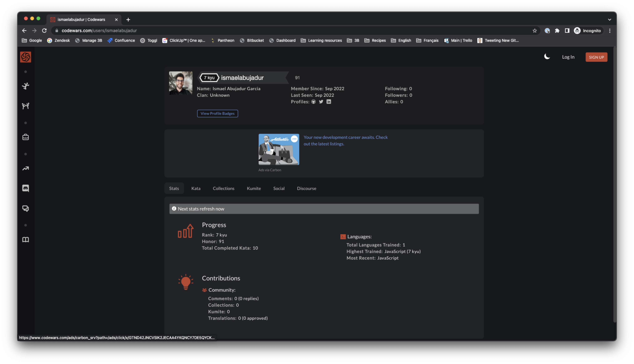Switch to the Kumite tab
Image resolution: width=634 pixels, height=364 pixels.
coord(254,189)
